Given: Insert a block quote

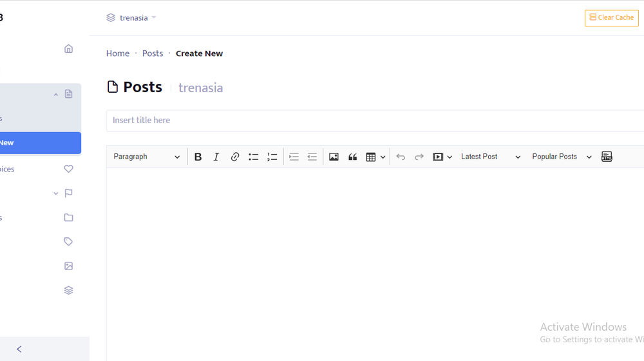Looking at the screenshot, I should tap(352, 157).
